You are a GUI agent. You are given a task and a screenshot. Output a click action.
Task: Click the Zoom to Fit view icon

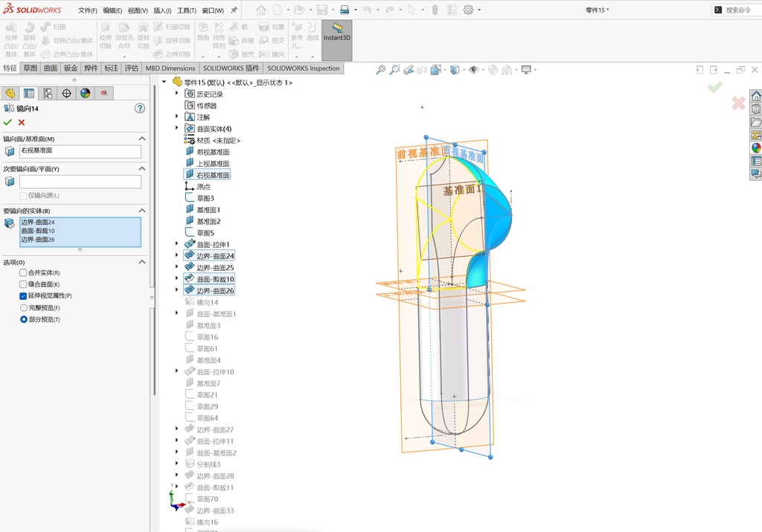point(381,70)
